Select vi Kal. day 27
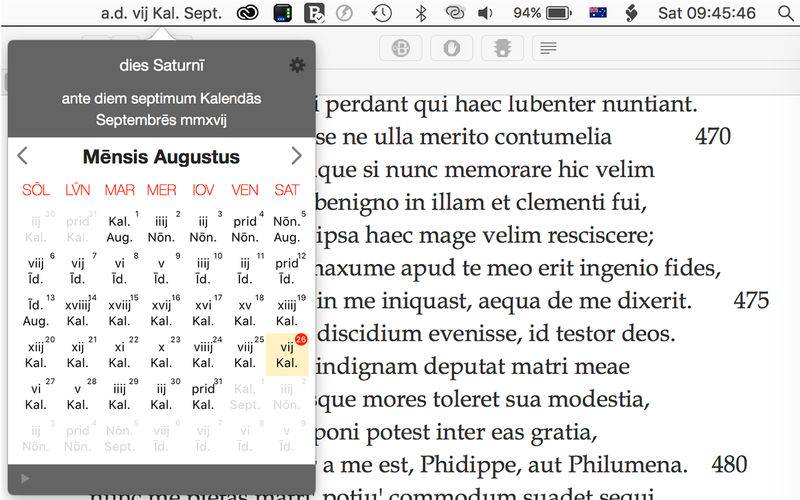This screenshot has height=500, width=800. click(36, 396)
